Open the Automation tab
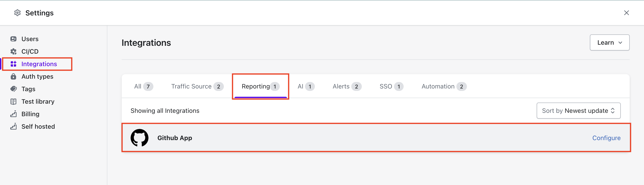644x185 pixels. click(444, 86)
